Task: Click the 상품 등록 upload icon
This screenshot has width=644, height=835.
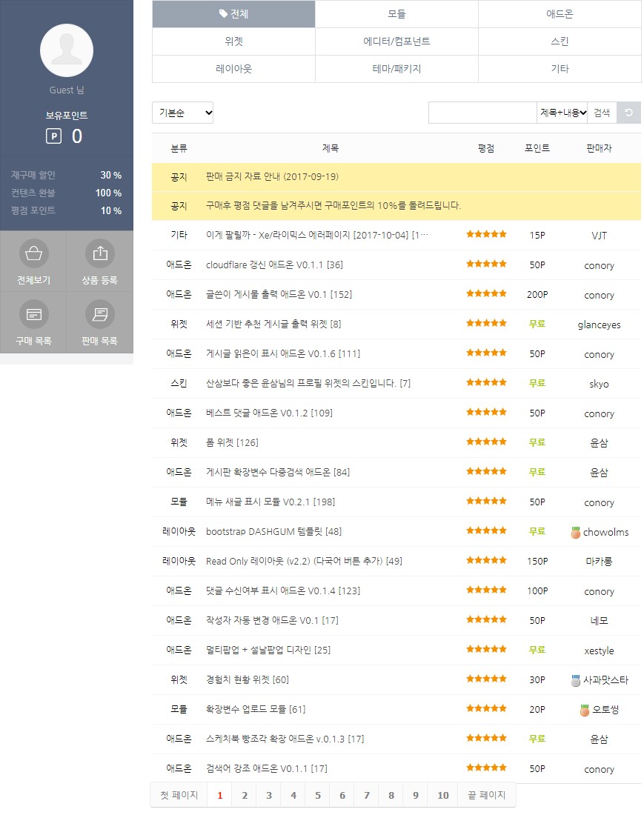Action: (100, 253)
